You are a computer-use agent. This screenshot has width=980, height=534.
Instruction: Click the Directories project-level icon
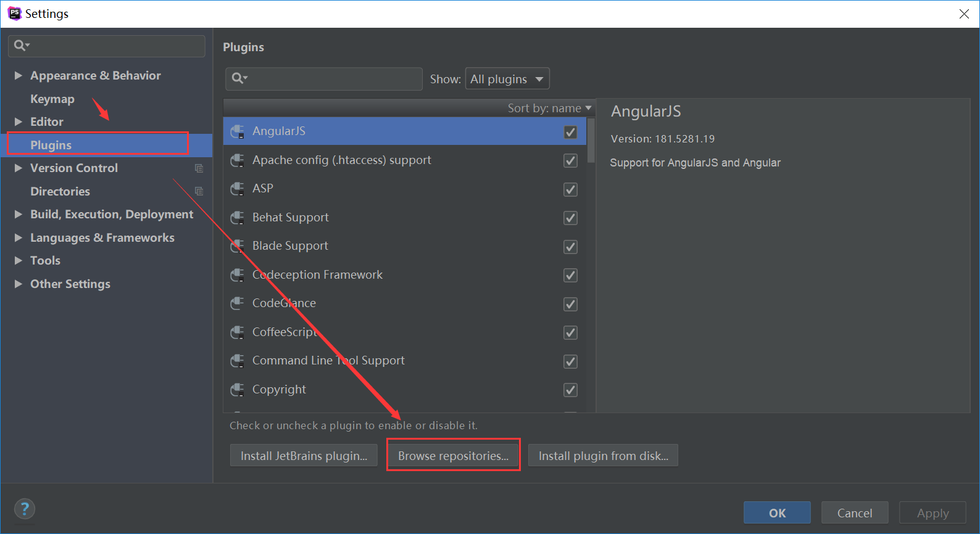(199, 191)
